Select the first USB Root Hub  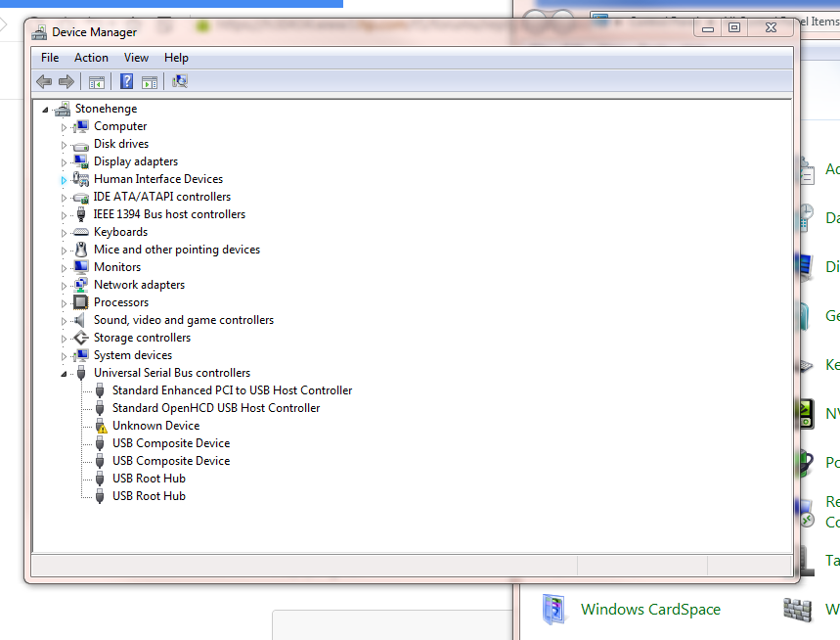[x=149, y=479]
